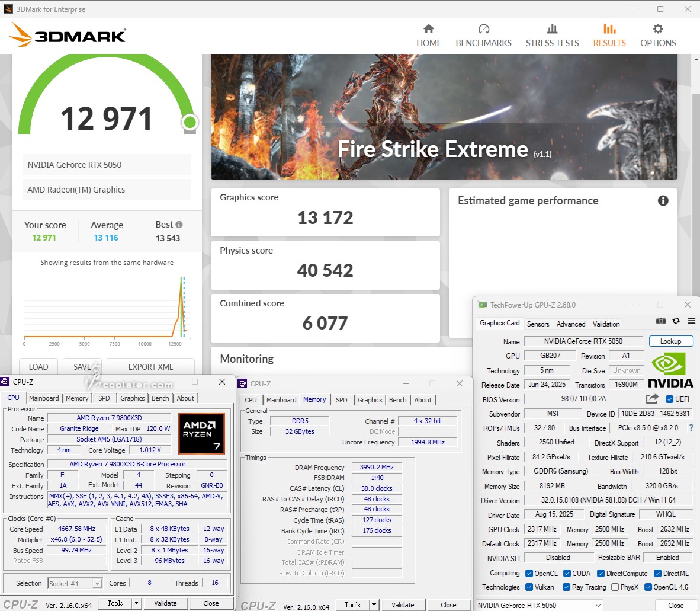Click the Physics score value 40 542
The image size is (700, 611).
325,270
